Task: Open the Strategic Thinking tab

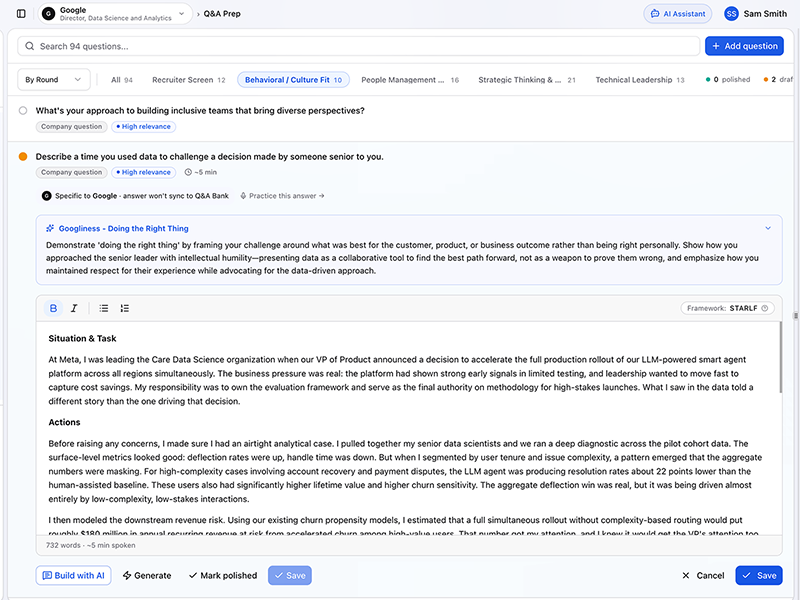Action: tap(527, 80)
